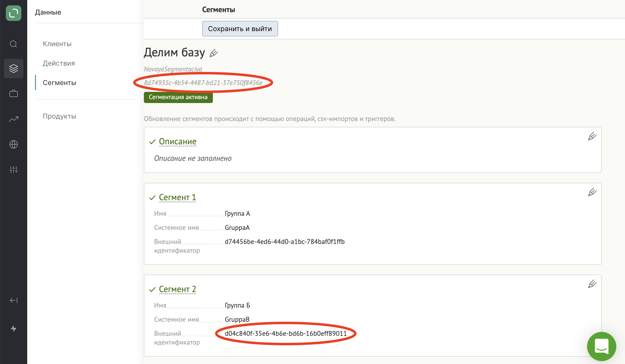625x364 pixels.
Task: Click the 'Обновление сегментов происходит' hint text
Action: point(269,119)
